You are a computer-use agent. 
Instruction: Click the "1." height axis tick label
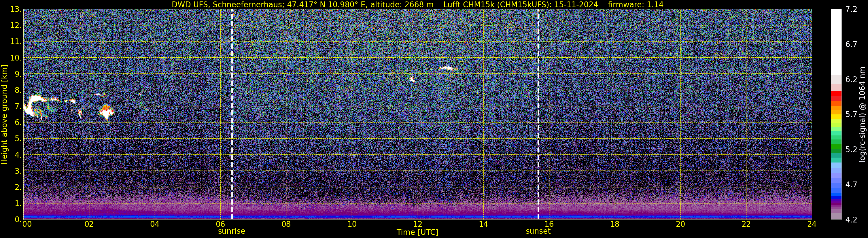pos(18,203)
